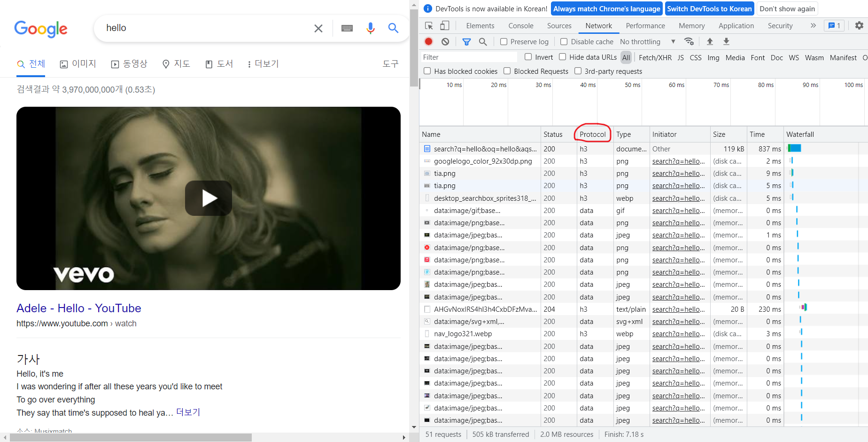868x442 pixels.
Task: Switch to the Sources tab
Action: click(x=559, y=26)
